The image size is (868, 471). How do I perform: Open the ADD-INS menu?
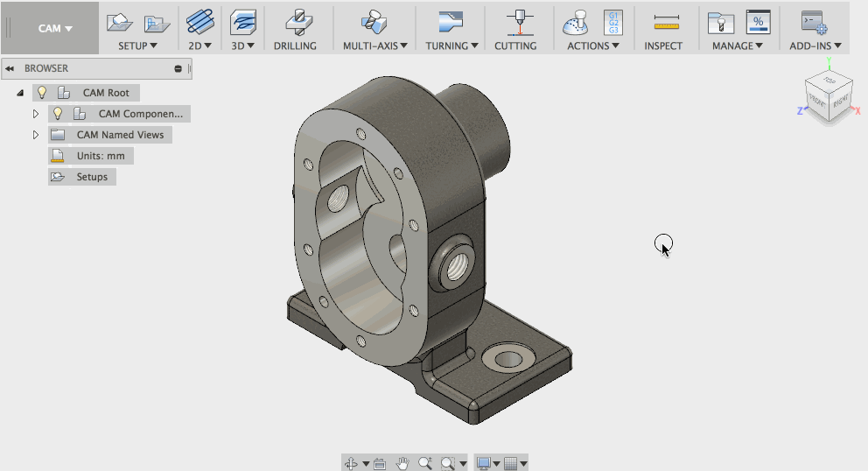[x=815, y=46]
